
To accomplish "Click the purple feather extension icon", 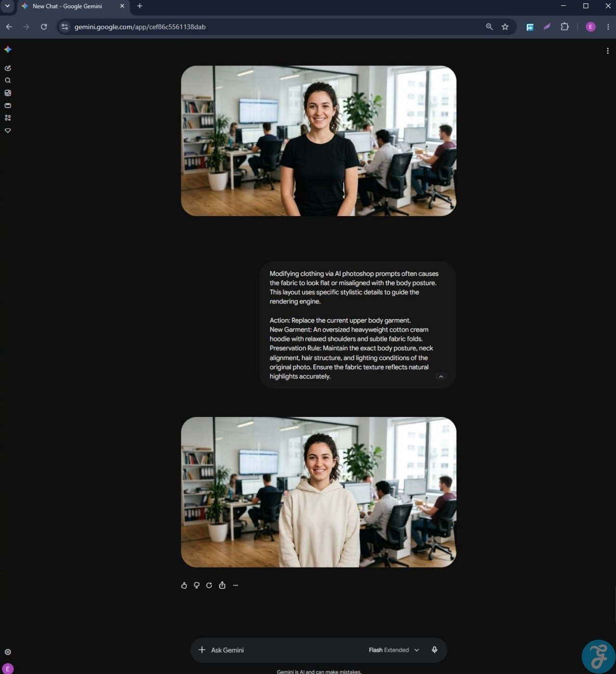I will (547, 27).
